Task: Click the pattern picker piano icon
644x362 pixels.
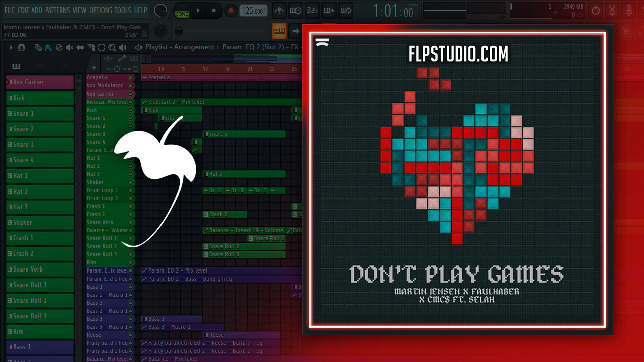Action: point(16,66)
